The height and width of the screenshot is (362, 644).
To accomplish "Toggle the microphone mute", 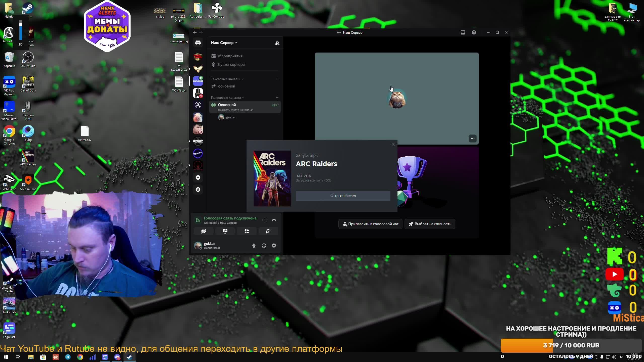I will tap(254, 246).
